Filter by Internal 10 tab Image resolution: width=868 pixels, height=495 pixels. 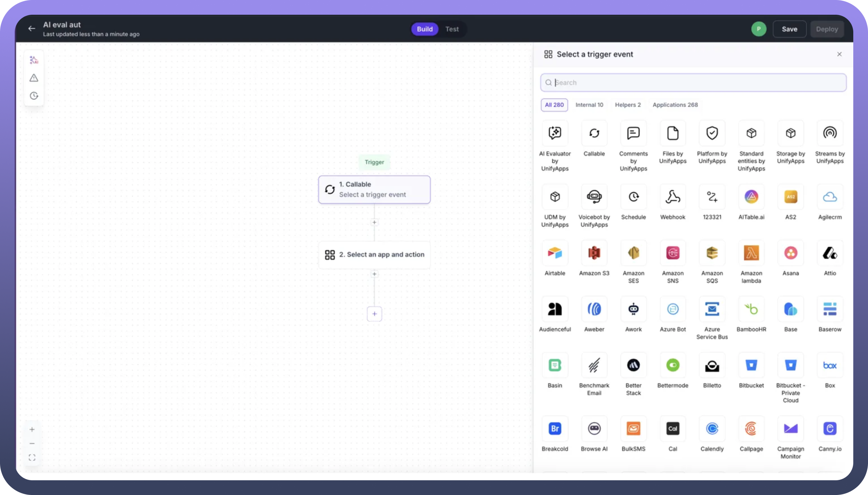coord(589,105)
